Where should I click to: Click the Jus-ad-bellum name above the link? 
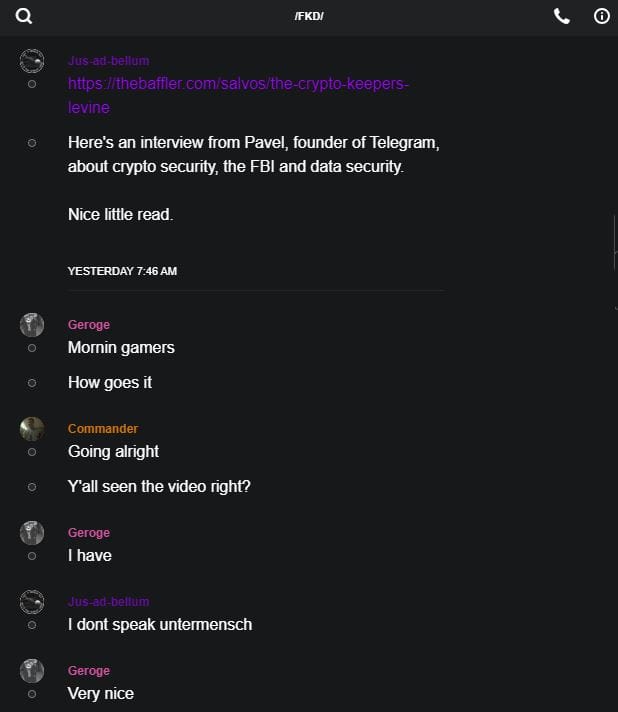(x=108, y=61)
